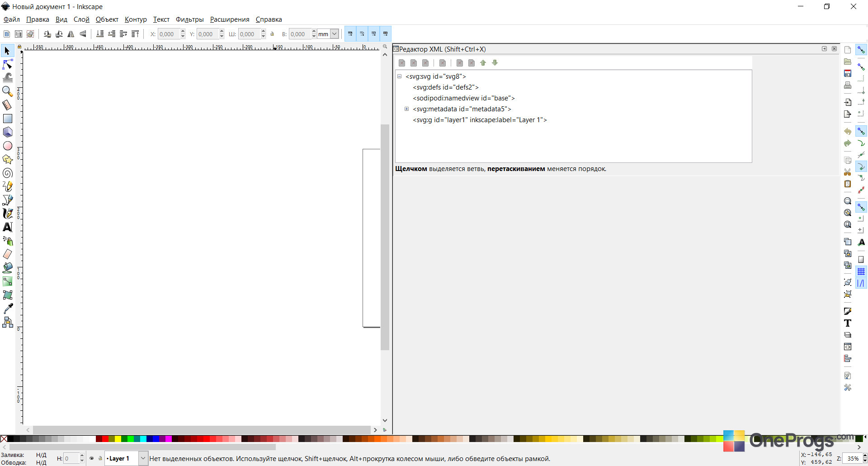Toggle Layer 1 visibility eye
The width and height of the screenshot is (868, 466).
click(92, 458)
